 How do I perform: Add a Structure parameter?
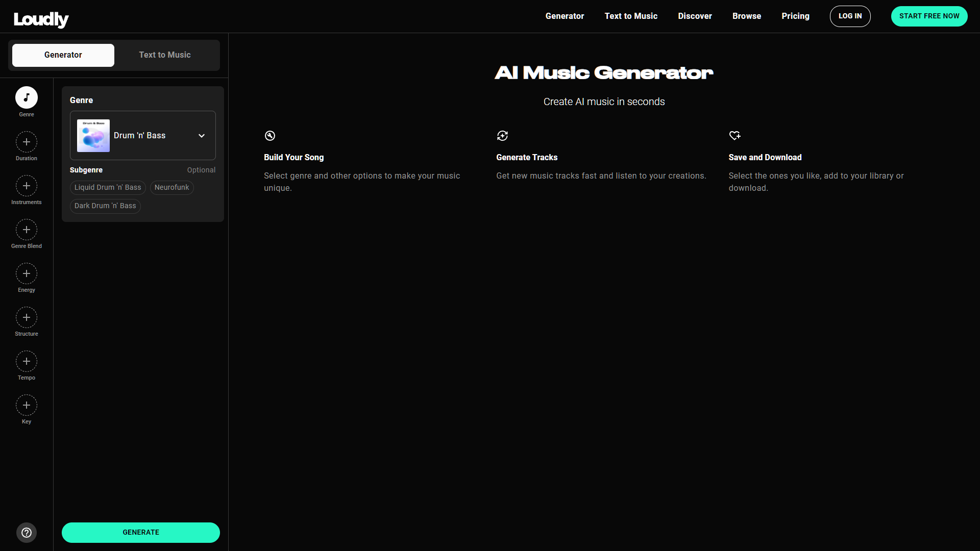27,317
